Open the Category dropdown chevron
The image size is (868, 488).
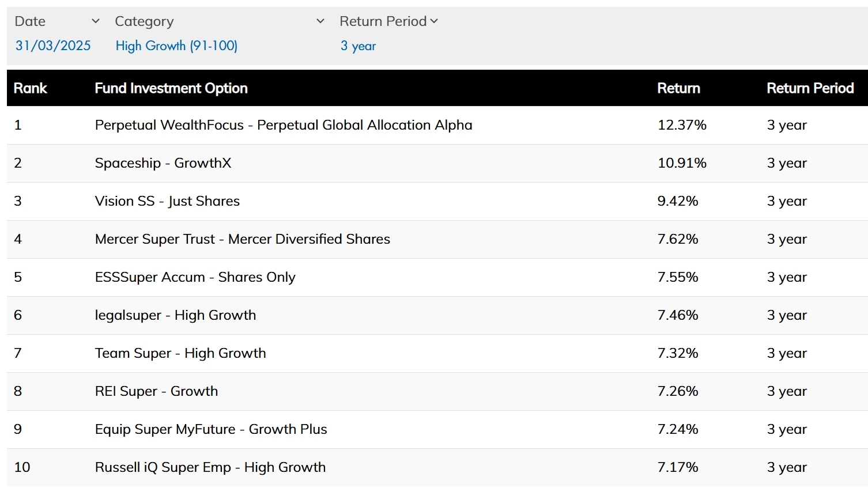(x=320, y=21)
